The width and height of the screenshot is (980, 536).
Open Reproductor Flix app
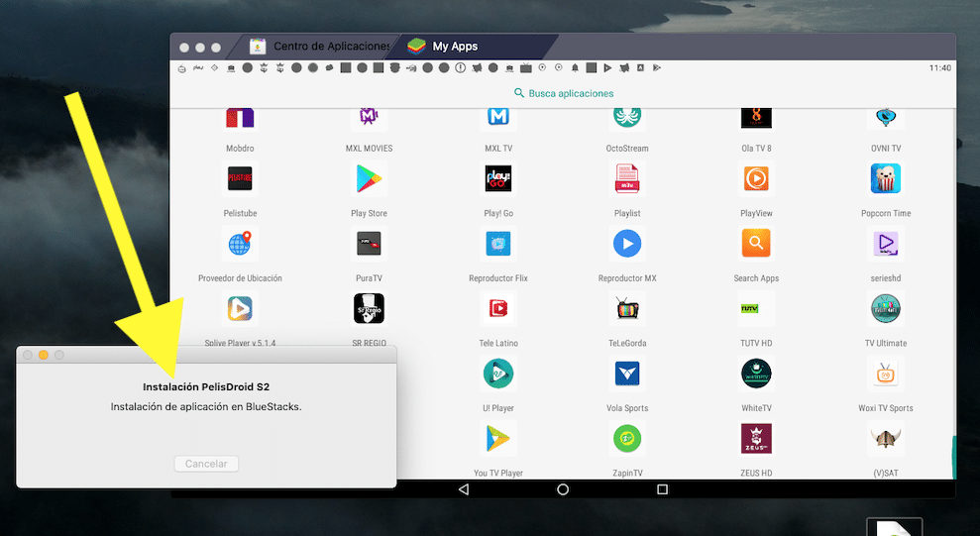[498, 244]
